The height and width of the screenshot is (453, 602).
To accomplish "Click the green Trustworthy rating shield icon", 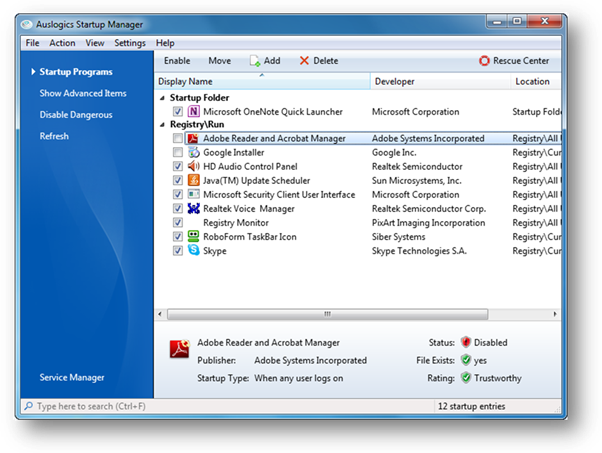I will 466,378.
